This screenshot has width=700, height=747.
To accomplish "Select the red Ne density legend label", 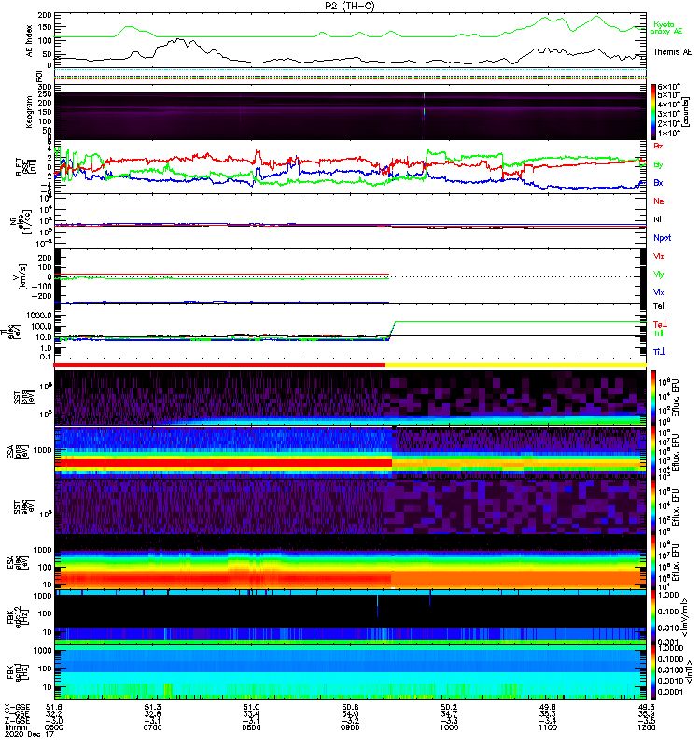I will coord(659,201).
